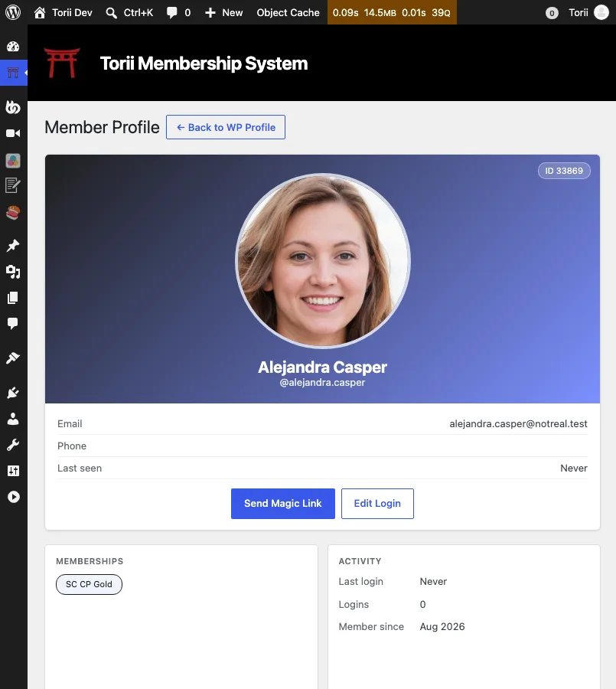
Task: Click the @alejandra.casper username
Action: click(322, 382)
